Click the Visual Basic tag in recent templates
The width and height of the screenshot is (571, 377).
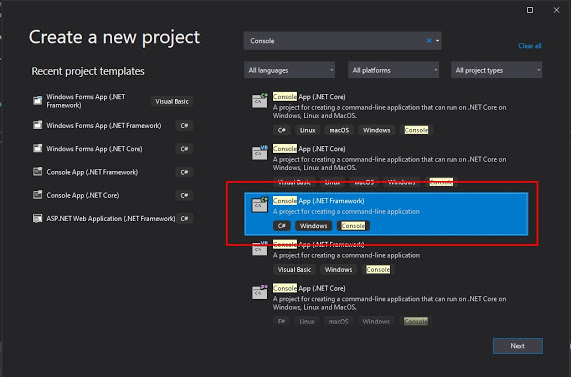(172, 101)
